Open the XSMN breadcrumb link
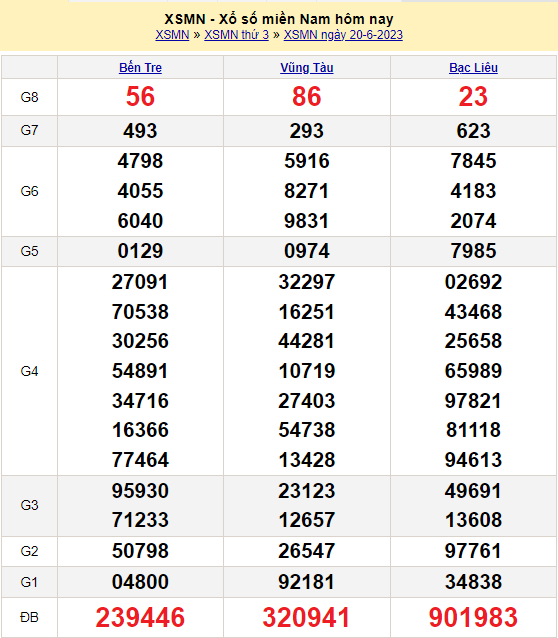558x638 pixels. [x=172, y=35]
